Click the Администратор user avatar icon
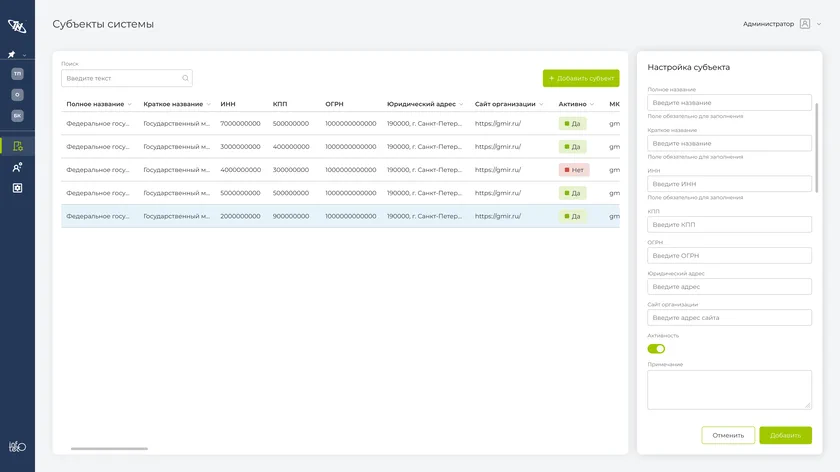Screen dimensions: 840x472 (805, 24)
